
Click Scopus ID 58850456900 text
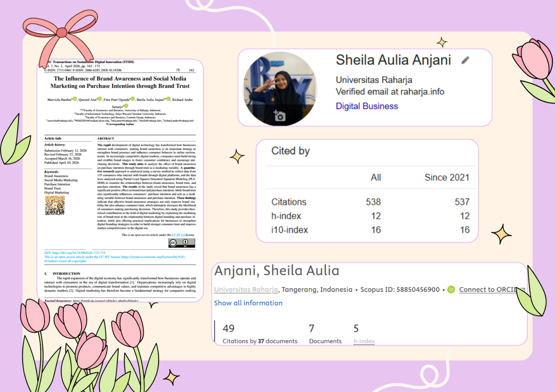click(x=400, y=289)
